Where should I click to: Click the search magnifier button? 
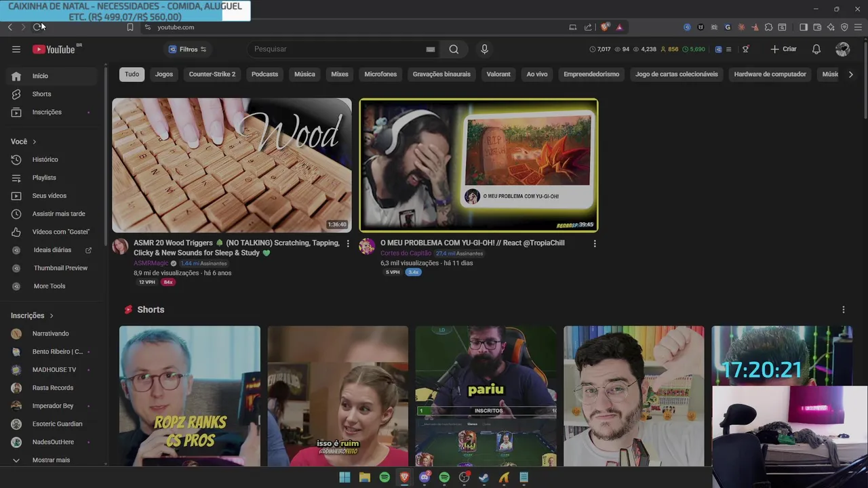(x=454, y=49)
